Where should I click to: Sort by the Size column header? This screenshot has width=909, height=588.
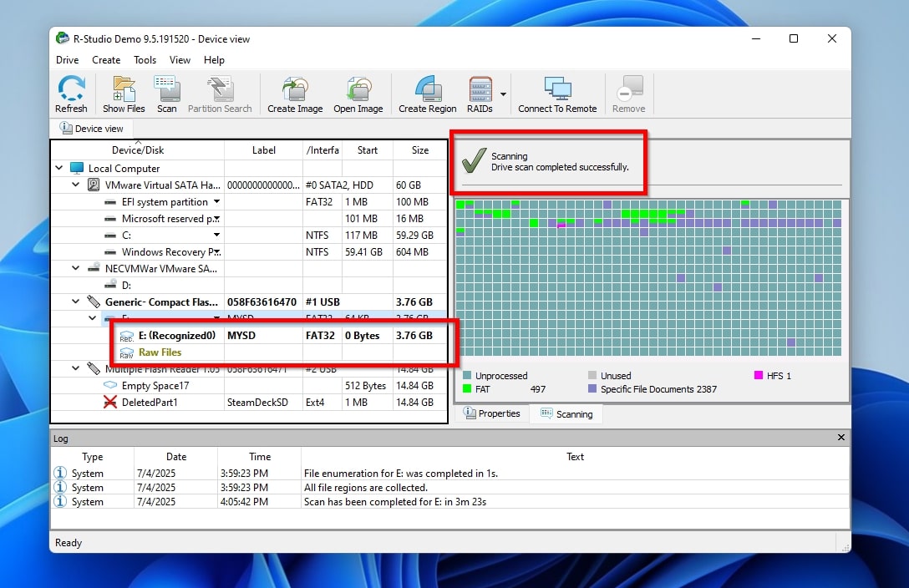click(x=420, y=150)
